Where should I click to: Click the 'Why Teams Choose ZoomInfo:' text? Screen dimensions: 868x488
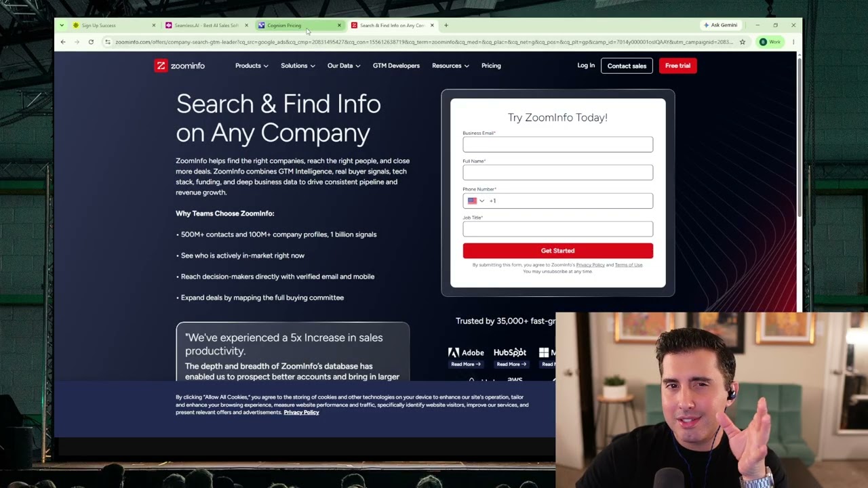[225, 213]
